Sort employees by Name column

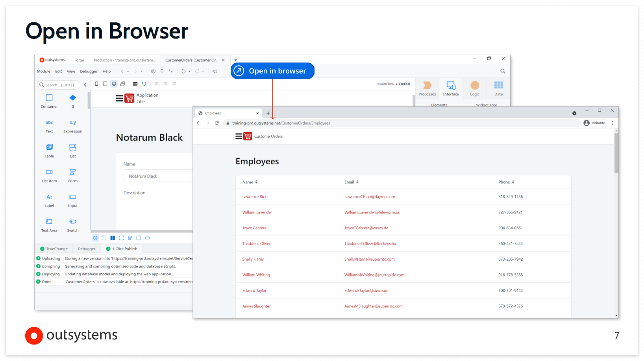[250, 182]
